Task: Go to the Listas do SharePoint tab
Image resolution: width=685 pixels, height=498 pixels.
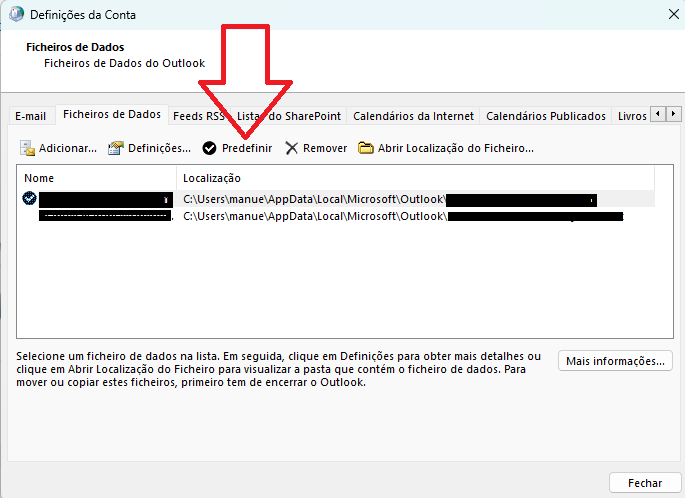Action: 289,116
